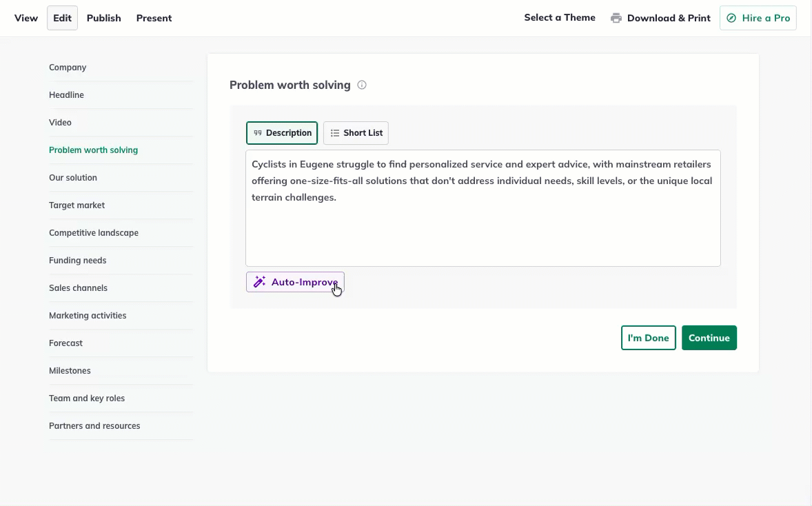Click the list icon on Short List tab

pyautogui.click(x=335, y=132)
